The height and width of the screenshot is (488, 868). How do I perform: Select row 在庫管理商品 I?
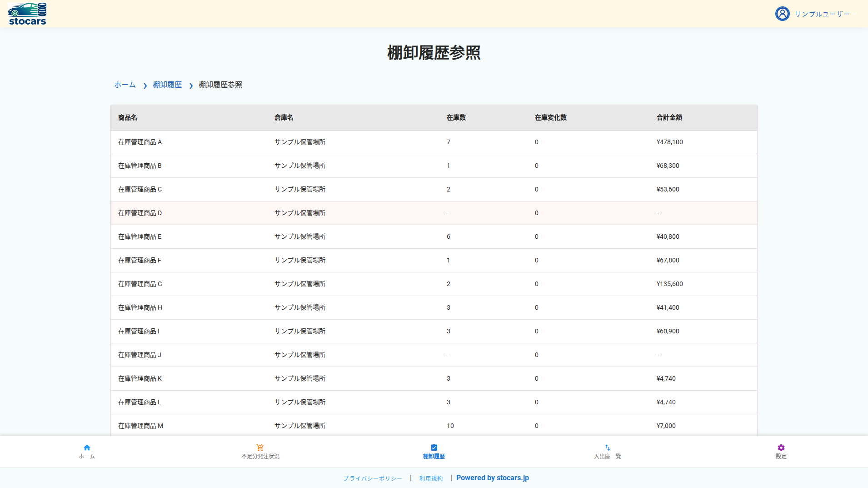click(434, 331)
